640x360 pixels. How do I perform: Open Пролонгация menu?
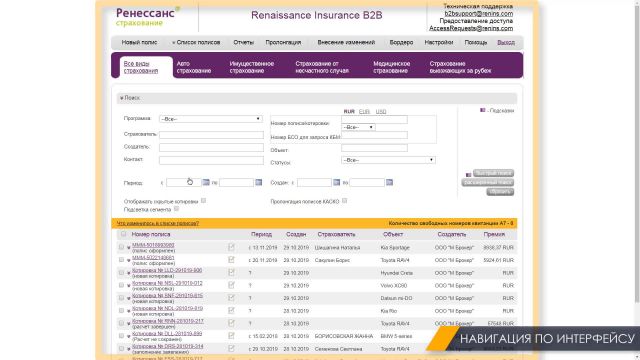(x=283, y=42)
